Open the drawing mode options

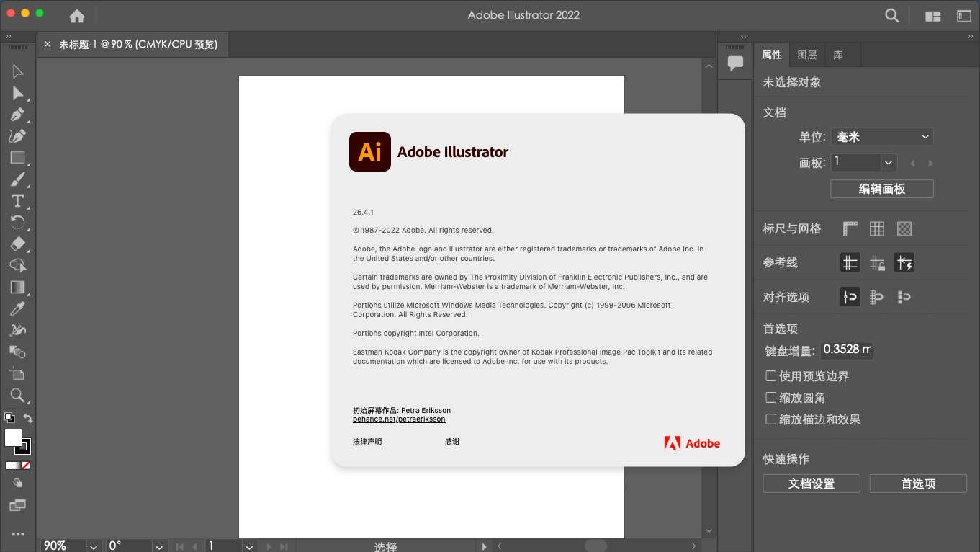18,484
